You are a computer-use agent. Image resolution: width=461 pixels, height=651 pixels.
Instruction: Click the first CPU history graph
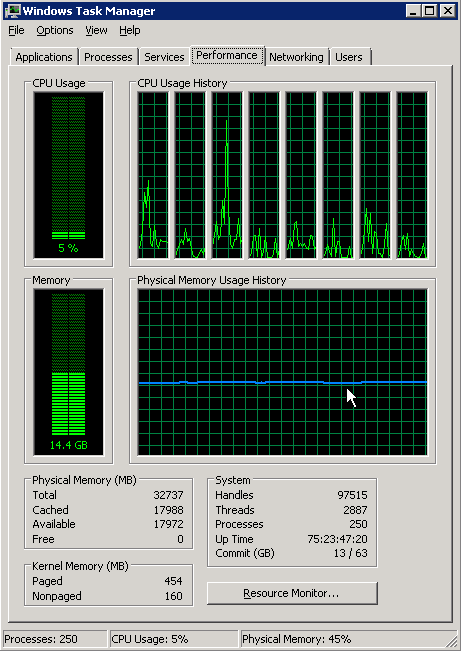(x=153, y=175)
